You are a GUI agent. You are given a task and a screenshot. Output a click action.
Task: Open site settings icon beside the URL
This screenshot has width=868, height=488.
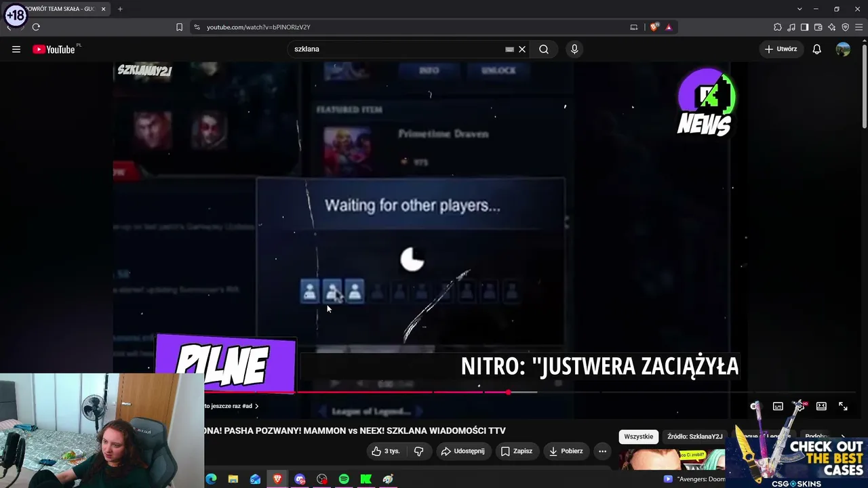197,27
